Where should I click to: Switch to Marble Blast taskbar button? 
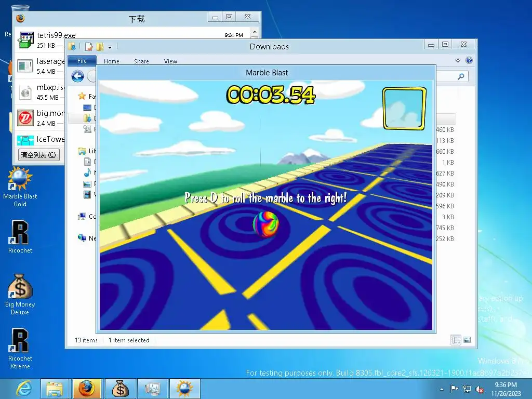tap(184, 389)
